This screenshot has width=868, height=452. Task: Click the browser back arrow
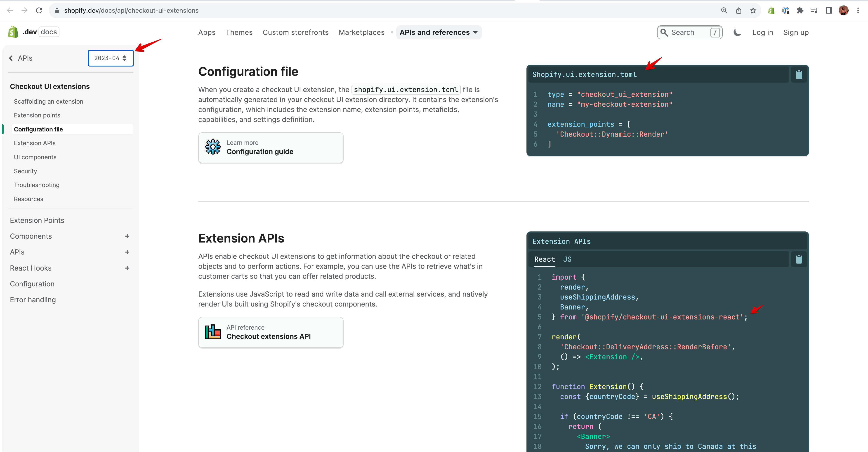point(10,10)
